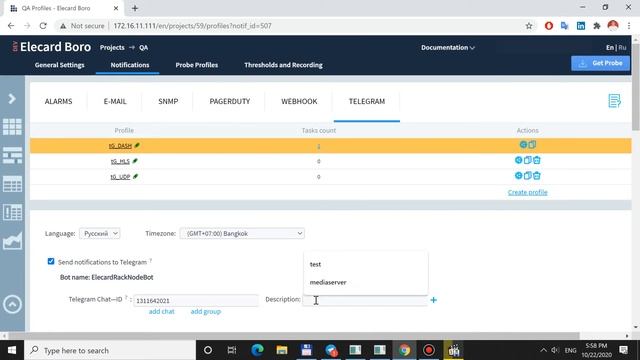Open Microsoft Edge from the taskbar
This screenshot has width=640, height=360.
click(257, 350)
